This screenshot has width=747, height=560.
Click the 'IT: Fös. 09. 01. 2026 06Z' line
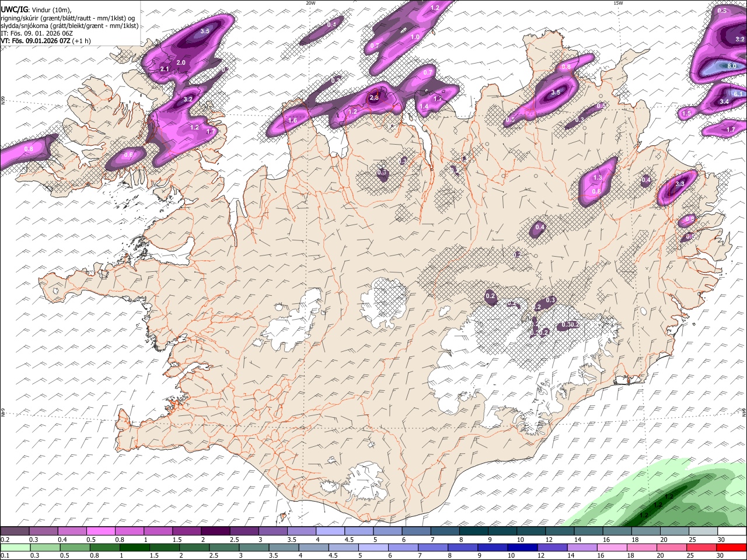[37, 33]
